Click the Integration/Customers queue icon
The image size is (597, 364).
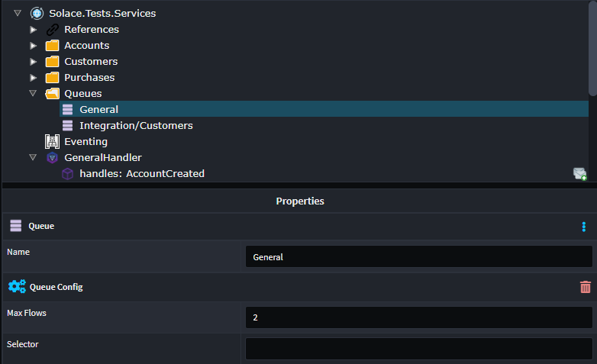(x=67, y=125)
